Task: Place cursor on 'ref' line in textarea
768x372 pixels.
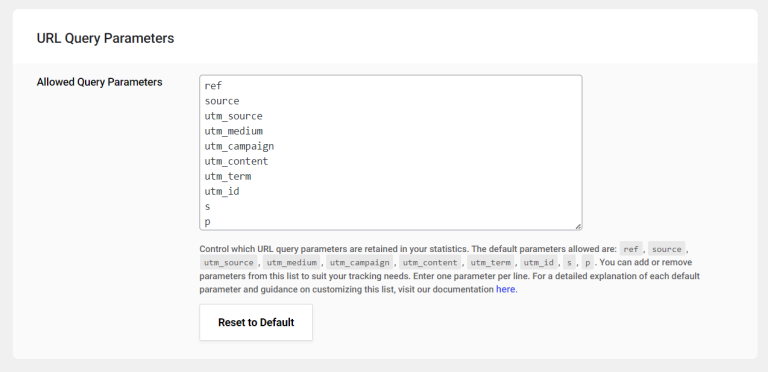Action: pos(214,86)
